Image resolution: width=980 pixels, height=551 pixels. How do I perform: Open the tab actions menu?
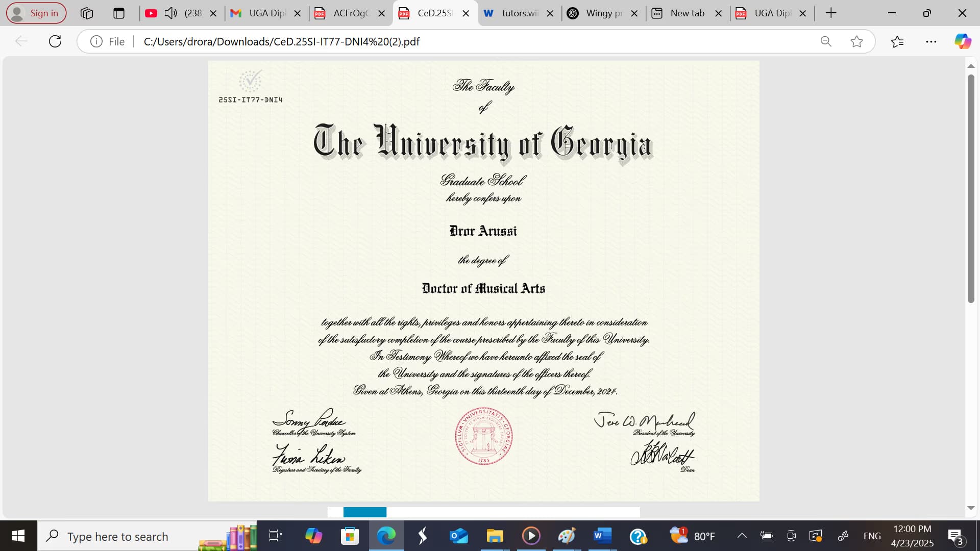[x=119, y=13]
